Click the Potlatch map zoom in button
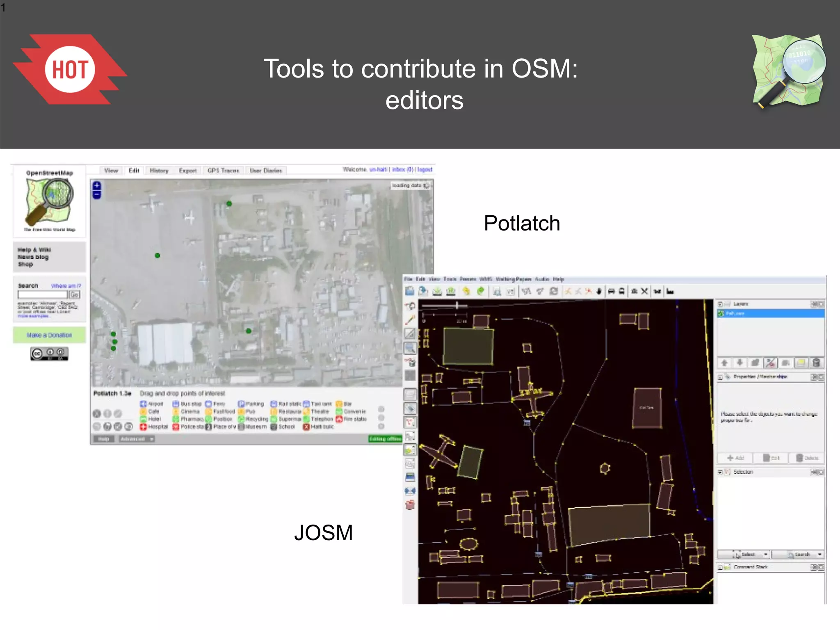 [96, 186]
